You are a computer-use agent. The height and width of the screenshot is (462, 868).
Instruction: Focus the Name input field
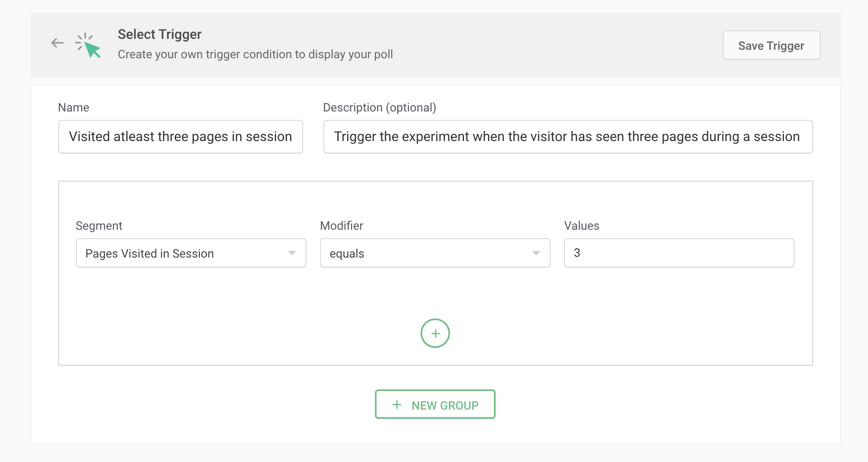(x=180, y=137)
